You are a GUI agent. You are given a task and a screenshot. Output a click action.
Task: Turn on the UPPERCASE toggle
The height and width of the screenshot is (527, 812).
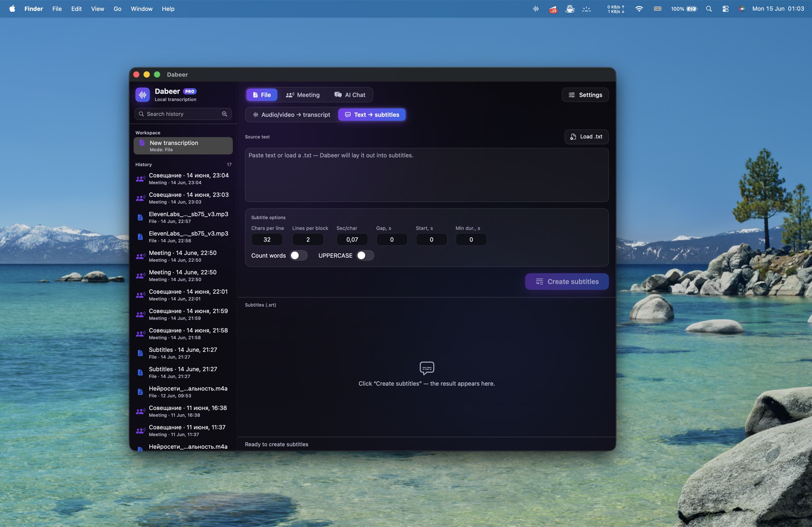(x=365, y=256)
